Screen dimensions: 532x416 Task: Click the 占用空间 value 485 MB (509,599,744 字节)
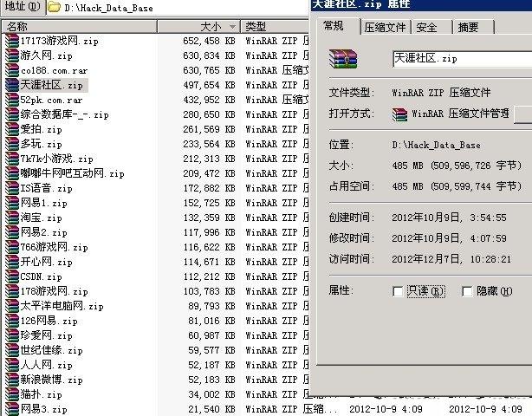point(457,186)
